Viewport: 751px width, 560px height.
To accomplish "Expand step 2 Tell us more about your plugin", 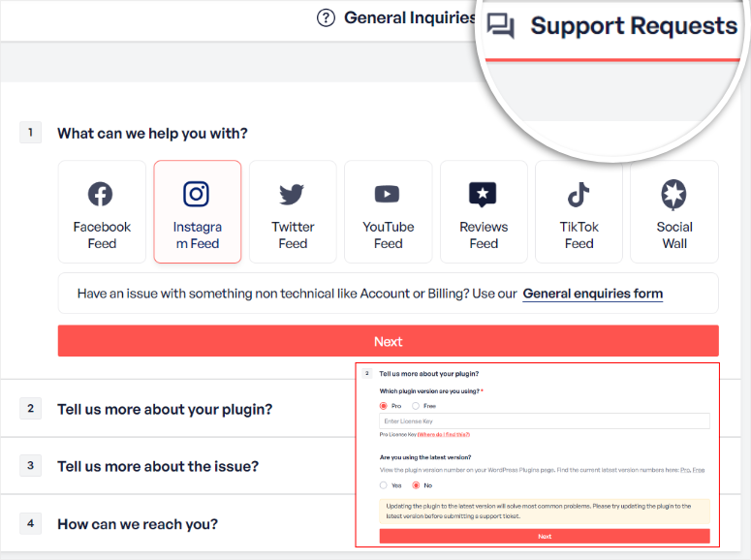I will tap(165, 409).
